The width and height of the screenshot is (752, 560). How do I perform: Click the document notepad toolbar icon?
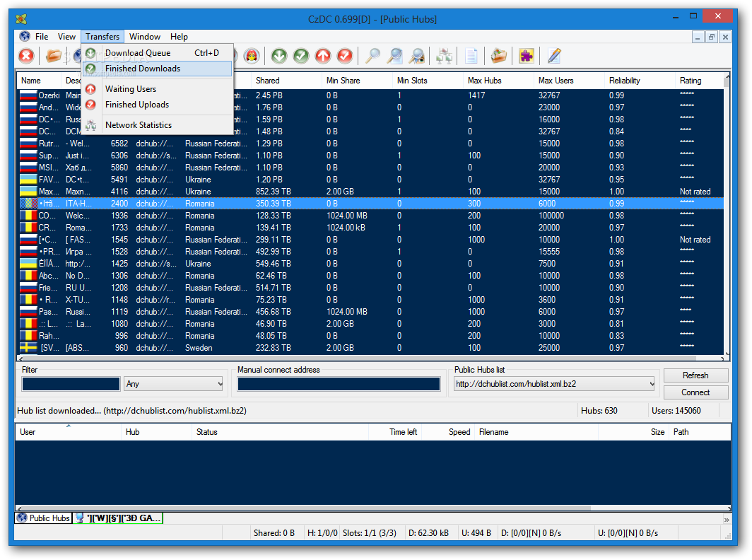coord(471,56)
